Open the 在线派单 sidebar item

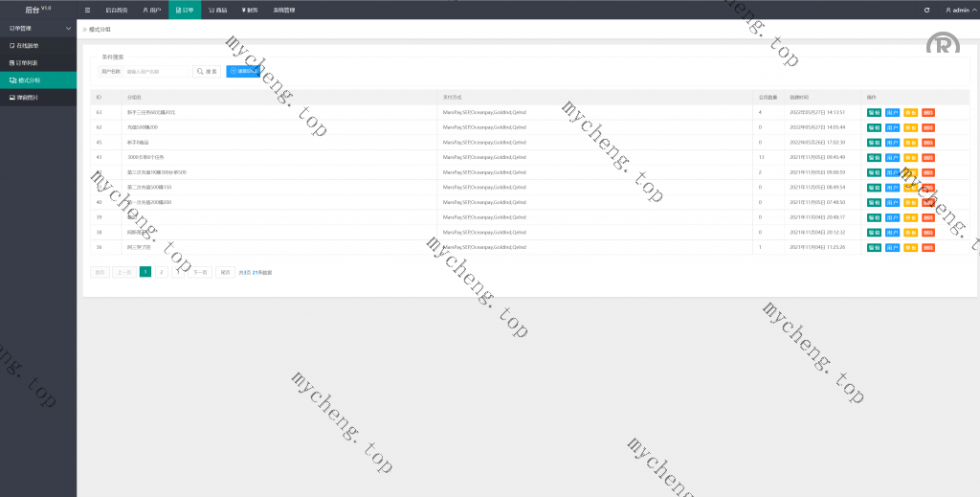click(x=28, y=45)
